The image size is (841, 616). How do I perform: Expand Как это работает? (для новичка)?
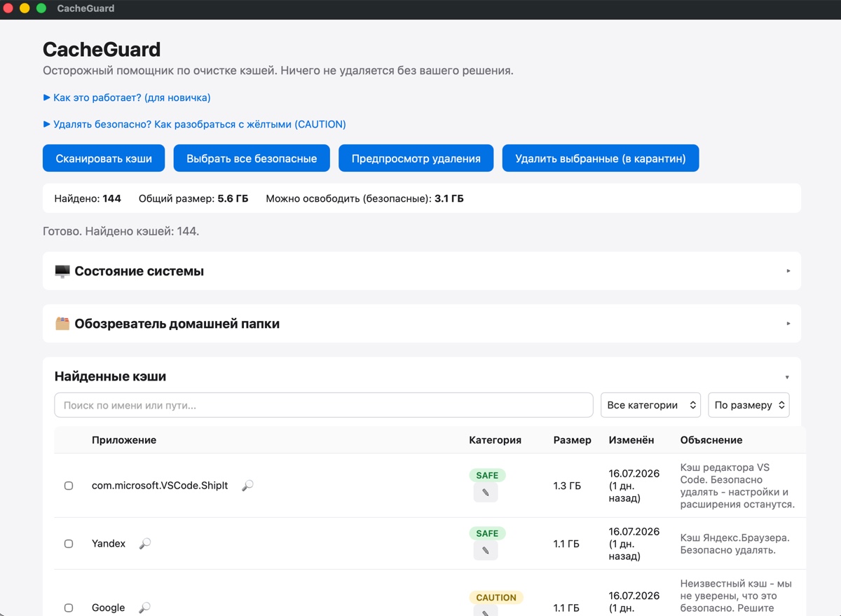(127, 97)
